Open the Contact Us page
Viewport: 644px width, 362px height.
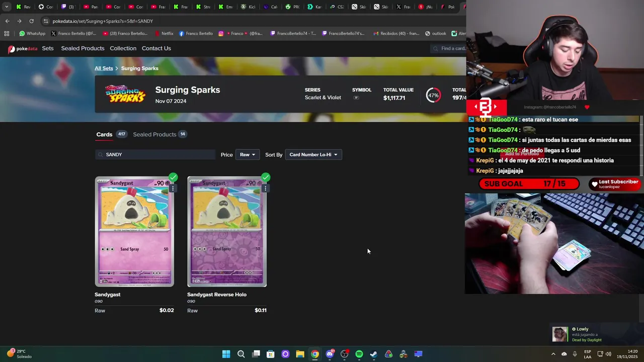156,48
